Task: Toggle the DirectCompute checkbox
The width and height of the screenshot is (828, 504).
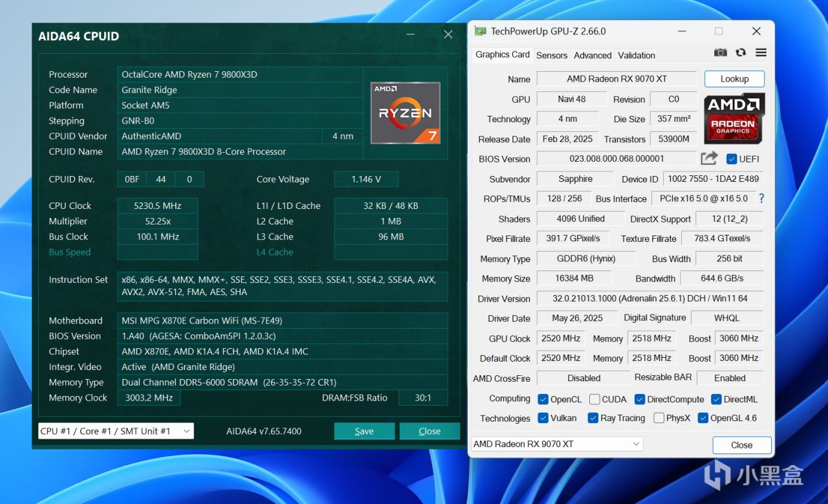Action: pyautogui.click(x=640, y=399)
